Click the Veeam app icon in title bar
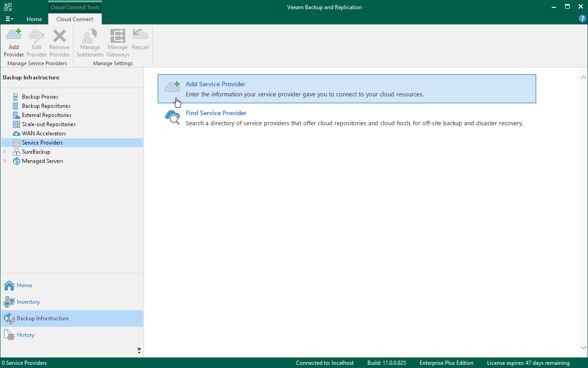 (8, 7)
